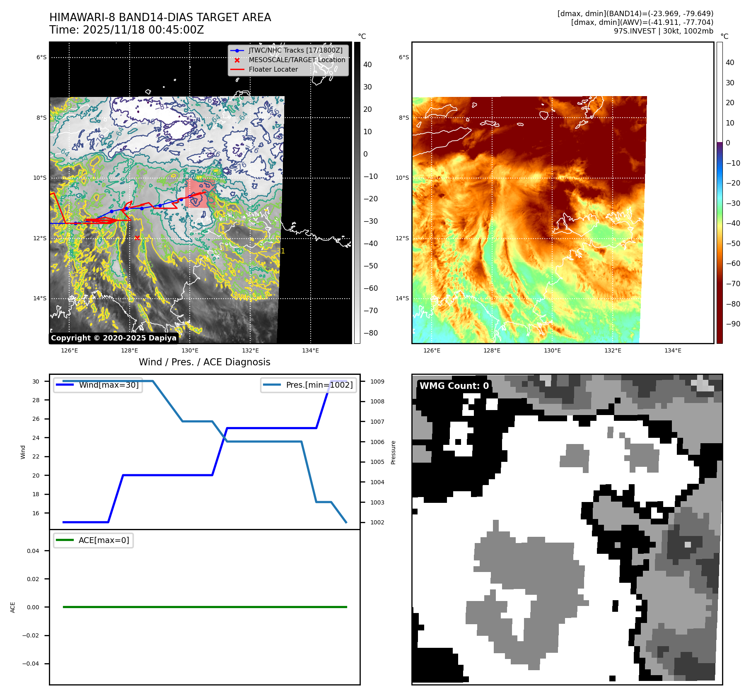Click the Pres.[min=1002] legend box
751x700 pixels.
pyautogui.click(x=309, y=385)
